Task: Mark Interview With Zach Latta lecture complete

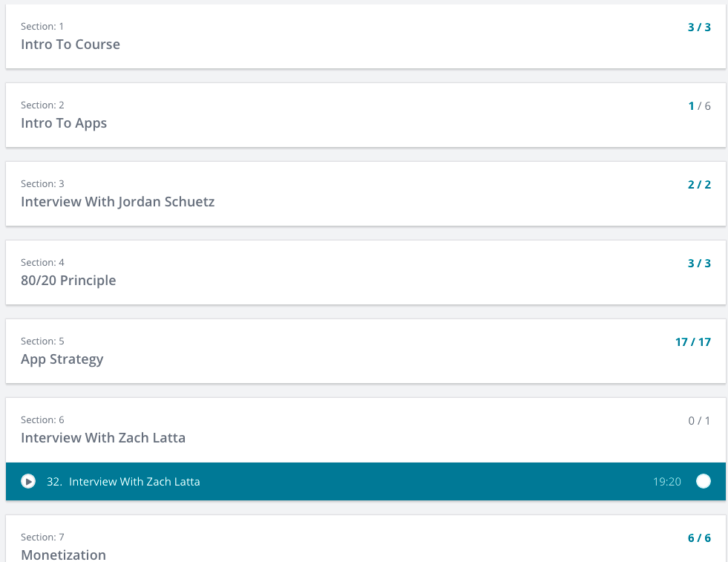Action: 703,482
